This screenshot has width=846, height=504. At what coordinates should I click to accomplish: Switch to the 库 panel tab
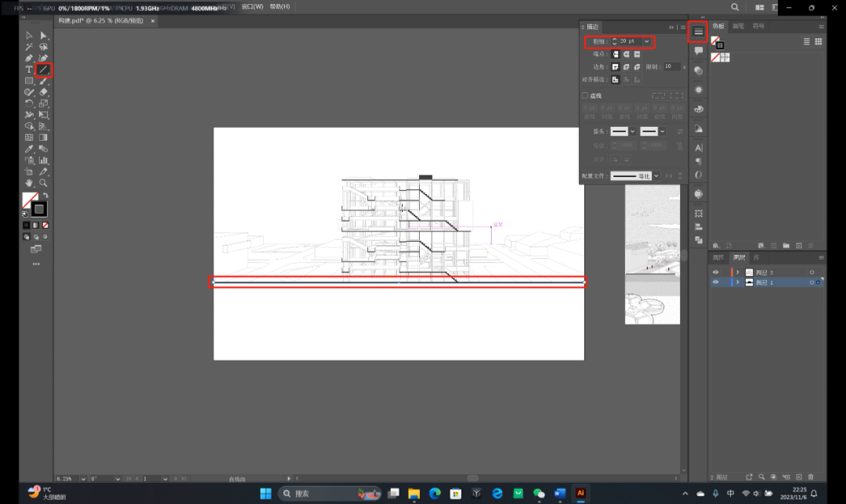pos(756,257)
